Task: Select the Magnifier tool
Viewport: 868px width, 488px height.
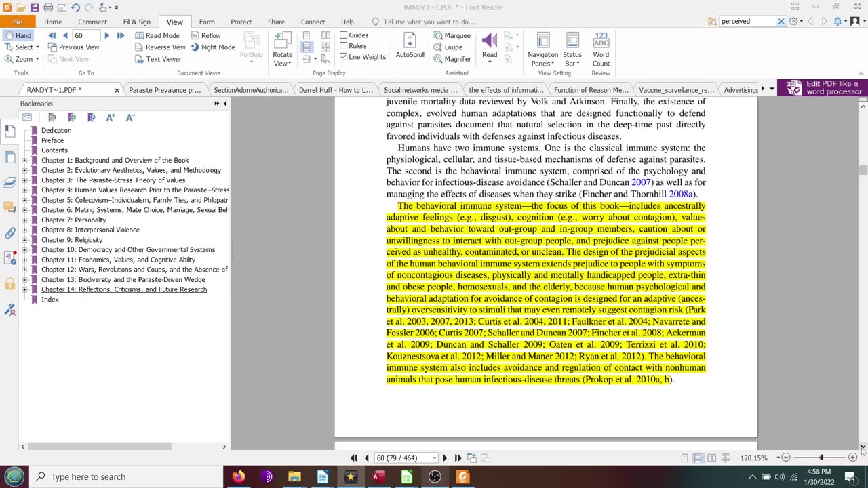Action: (452, 59)
